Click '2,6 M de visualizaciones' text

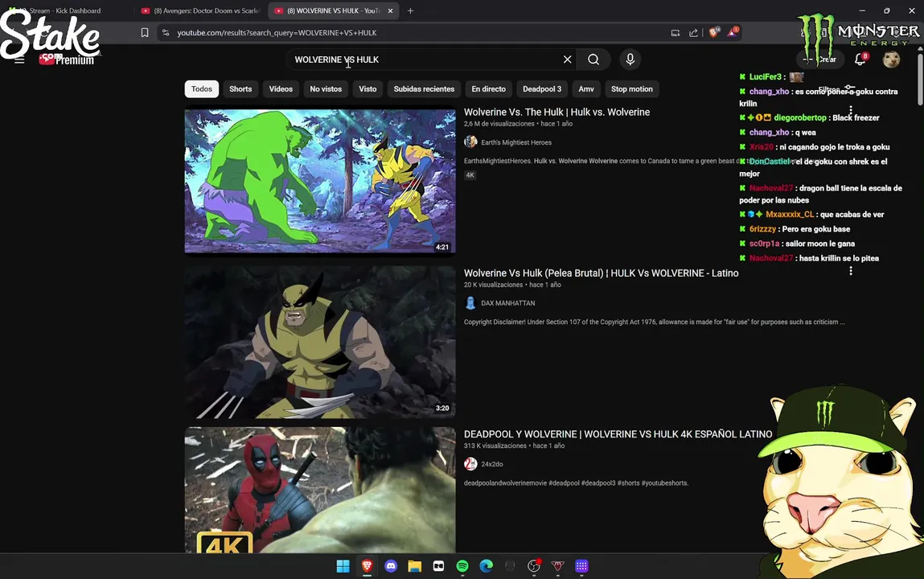[499, 124]
